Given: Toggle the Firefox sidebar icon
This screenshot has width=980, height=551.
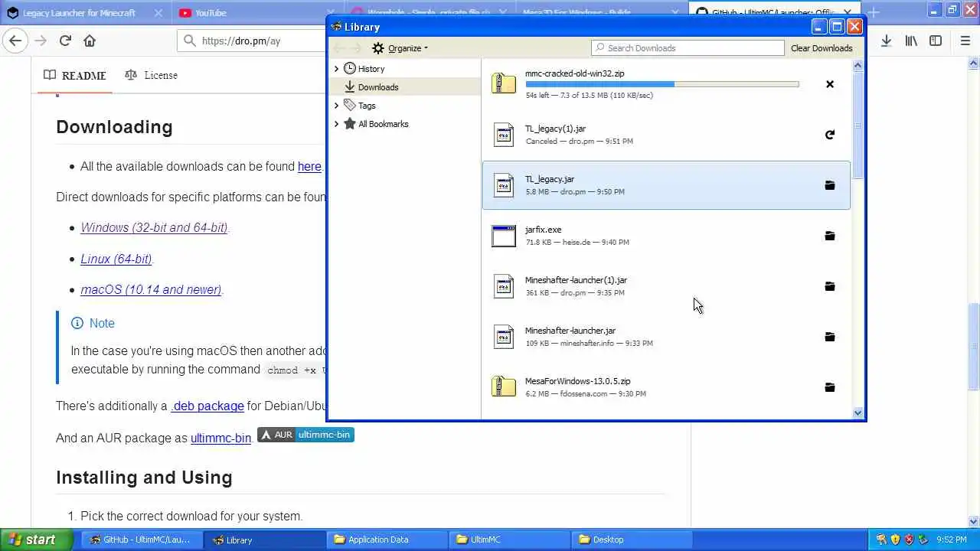Looking at the screenshot, I should [936, 41].
